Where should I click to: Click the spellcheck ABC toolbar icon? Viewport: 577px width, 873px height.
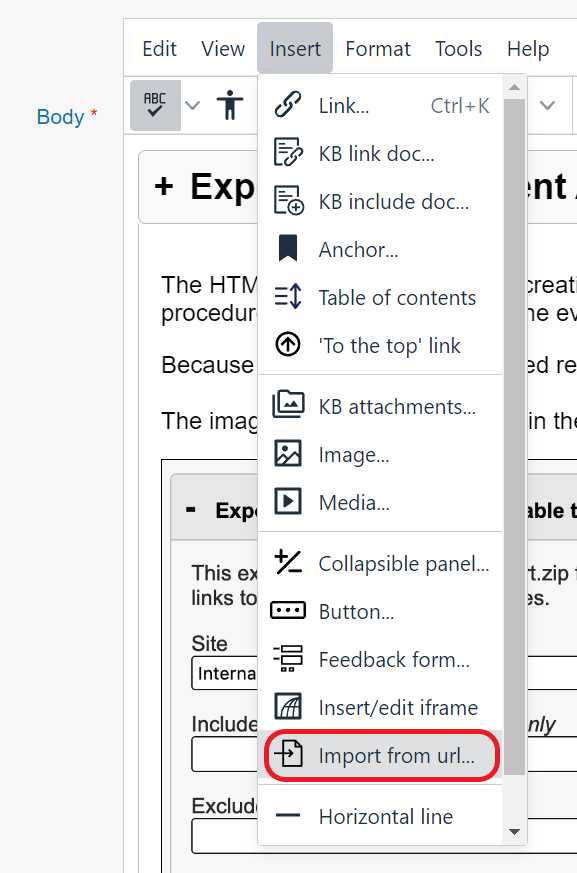click(155, 105)
